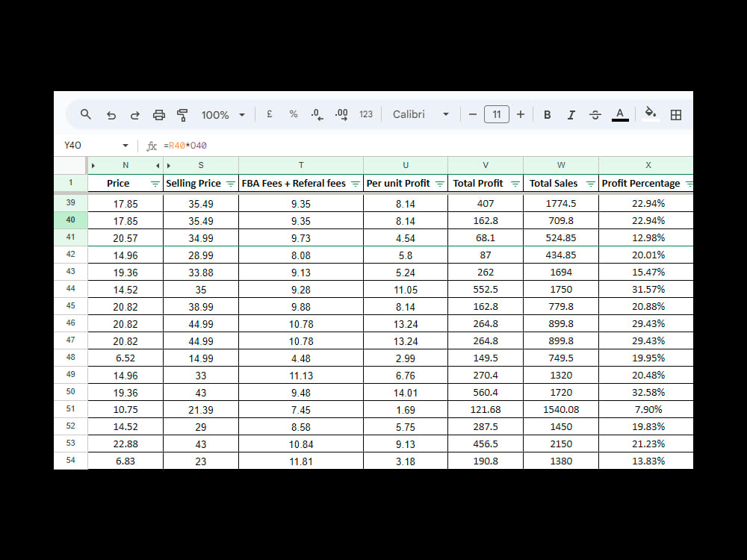The width and height of the screenshot is (747, 560).
Task: Expand hidden columns left of column S
Action: (x=169, y=166)
